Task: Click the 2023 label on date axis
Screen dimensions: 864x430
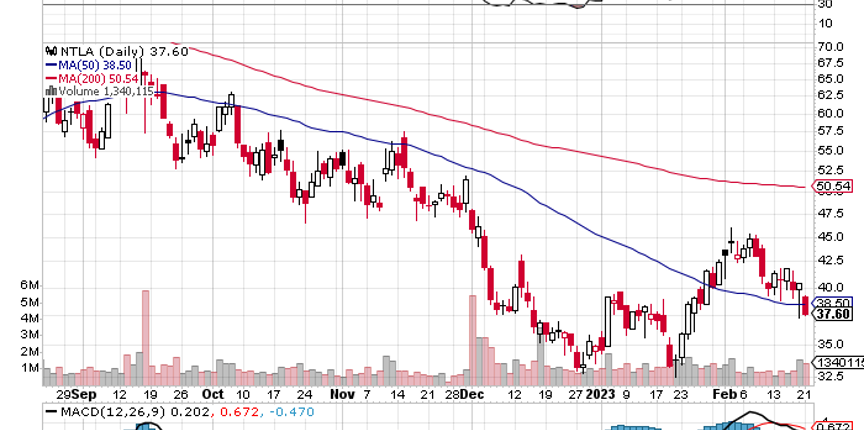Action: click(601, 394)
